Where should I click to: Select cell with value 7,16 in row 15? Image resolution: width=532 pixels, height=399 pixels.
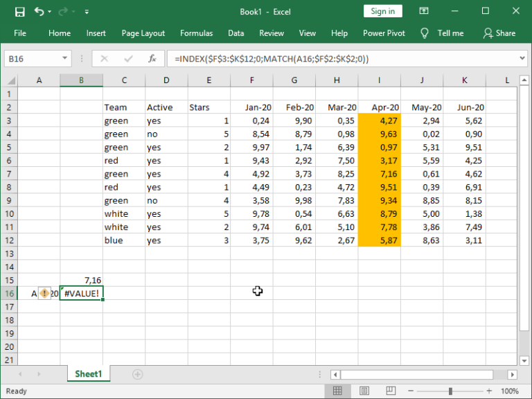[82, 281]
